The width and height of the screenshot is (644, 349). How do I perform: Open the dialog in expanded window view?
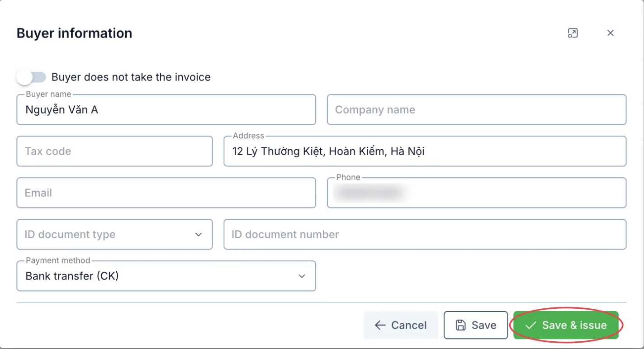coord(573,33)
